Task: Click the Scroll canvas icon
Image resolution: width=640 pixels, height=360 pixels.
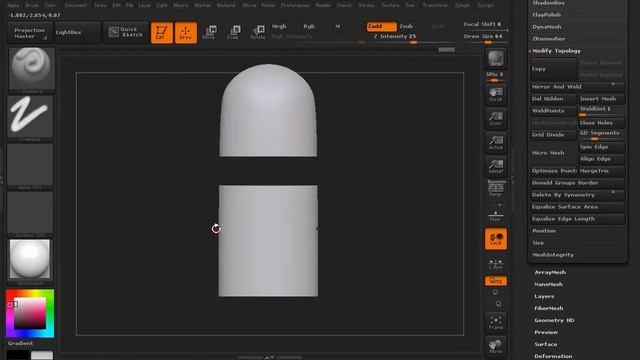Action: click(496, 94)
